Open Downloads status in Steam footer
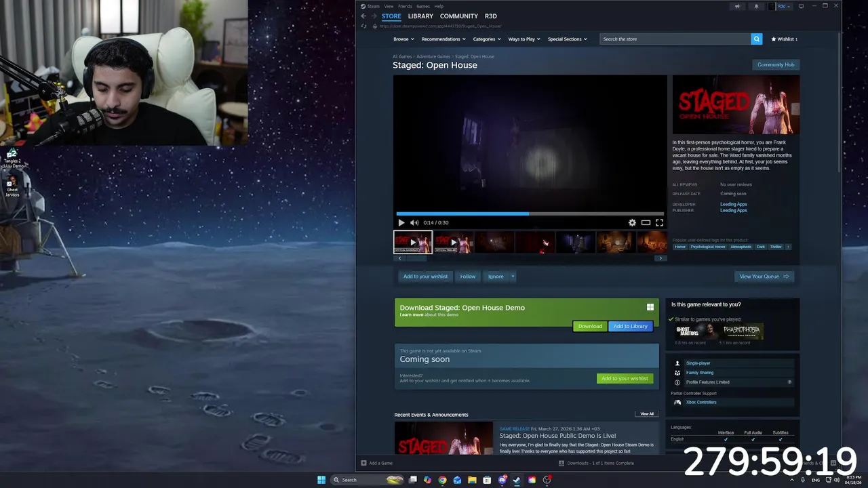The height and width of the screenshot is (488, 868). [596, 463]
